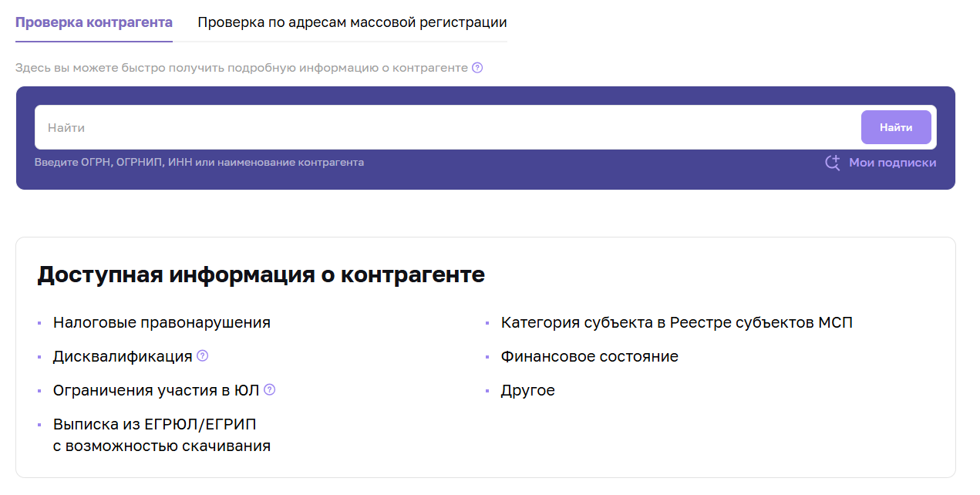Click Категория субъекта в Реестре субъектов МСП

677,322
